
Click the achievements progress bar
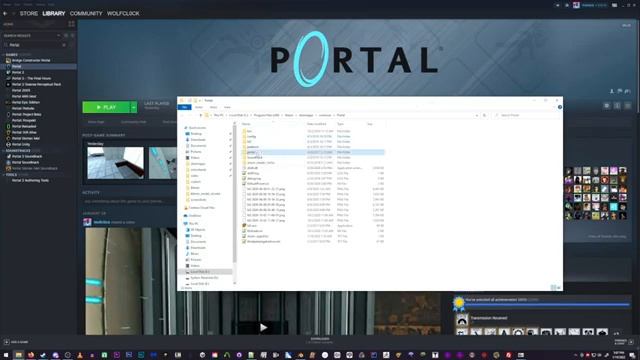[547, 304]
